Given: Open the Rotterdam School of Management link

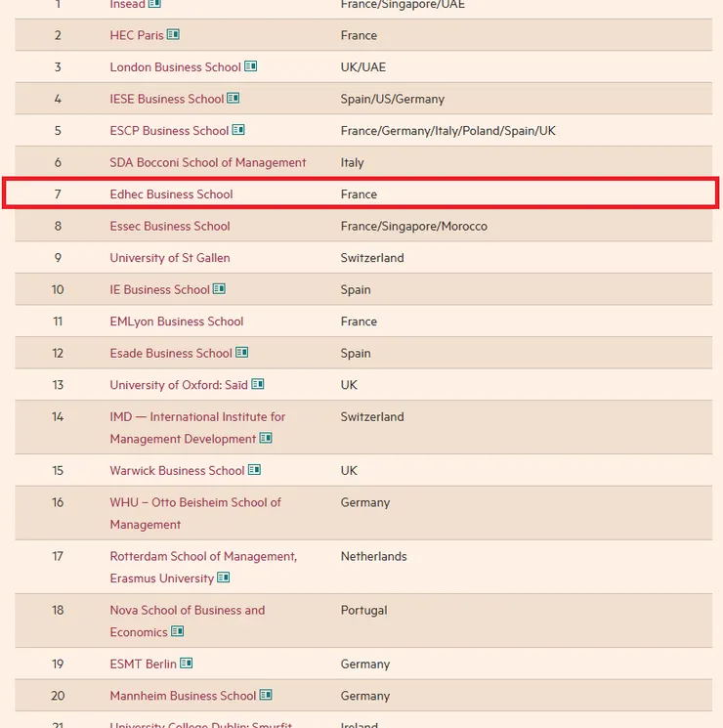Looking at the screenshot, I should click(202, 556).
